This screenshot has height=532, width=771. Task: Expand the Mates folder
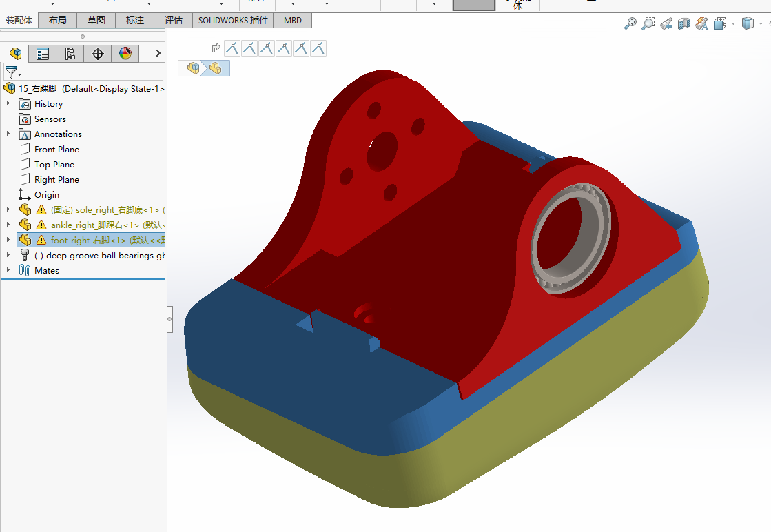[x=8, y=270]
